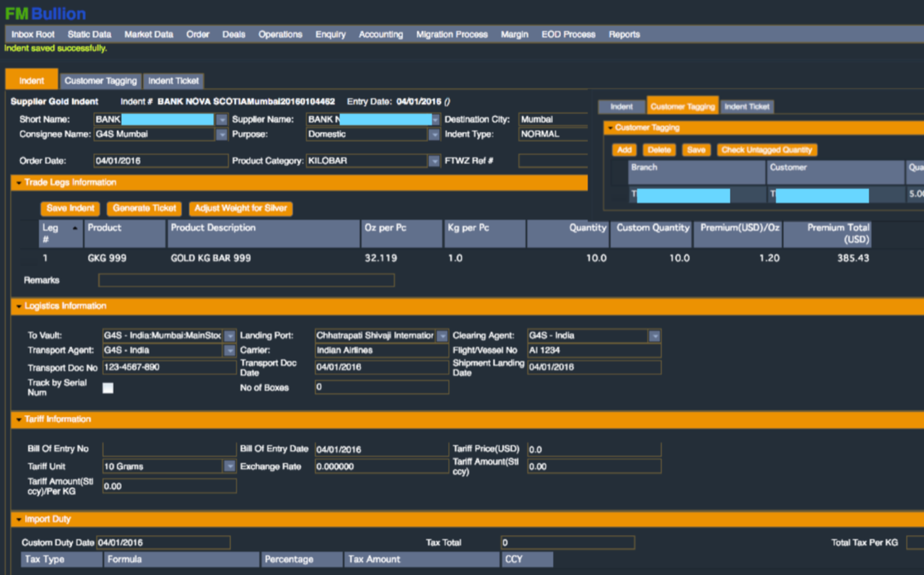Open the Deals menu
924x575 pixels.
tap(234, 34)
